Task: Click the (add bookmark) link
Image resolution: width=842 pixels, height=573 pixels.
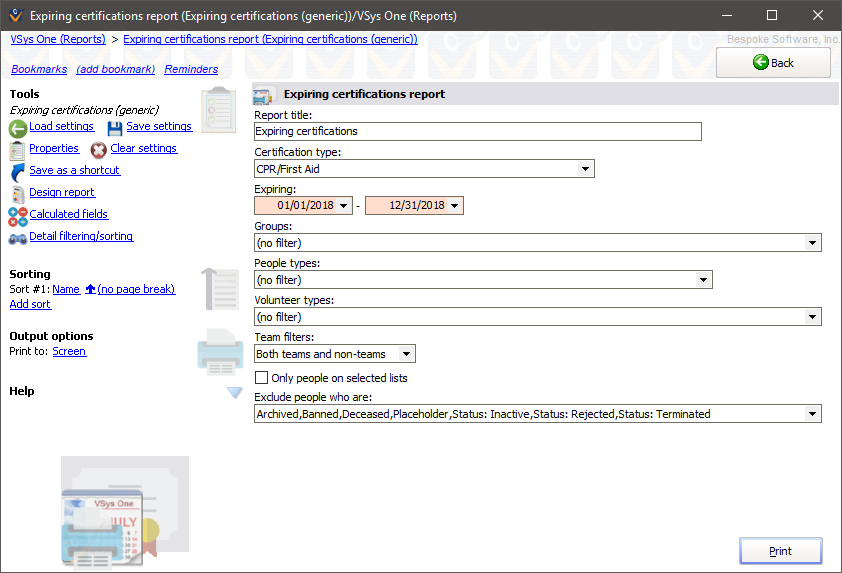Action: point(115,69)
